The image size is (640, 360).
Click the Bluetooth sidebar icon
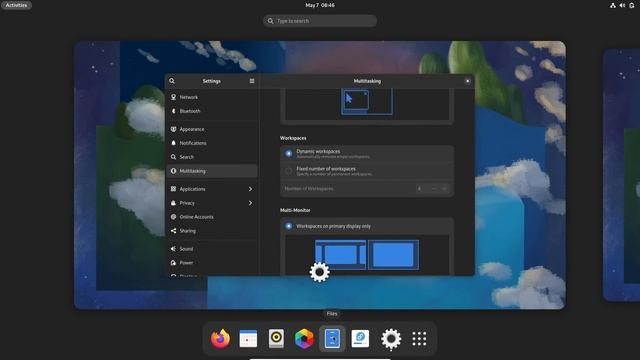pos(173,111)
